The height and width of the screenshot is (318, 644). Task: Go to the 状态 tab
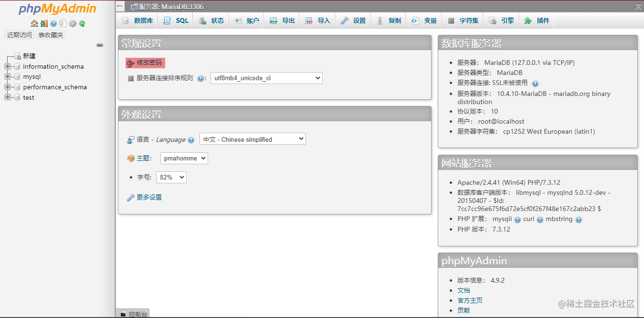pyautogui.click(x=211, y=21)
